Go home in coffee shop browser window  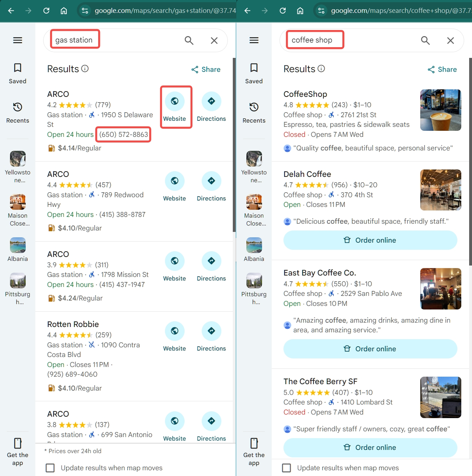(300, 11)
